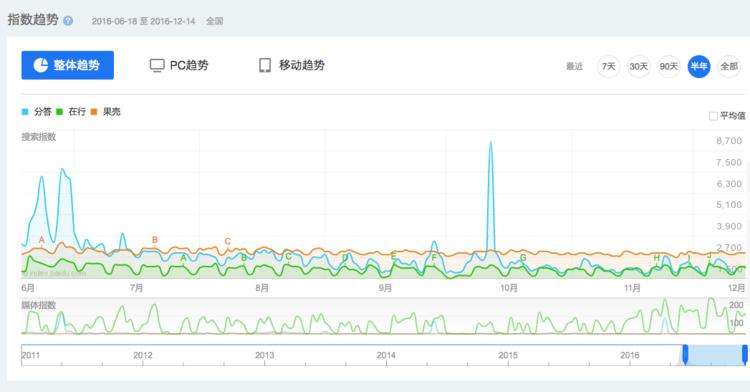Toggle the 分答 blue legend series
The width and height of the screenshot is (750, 392).
[37, 112]
